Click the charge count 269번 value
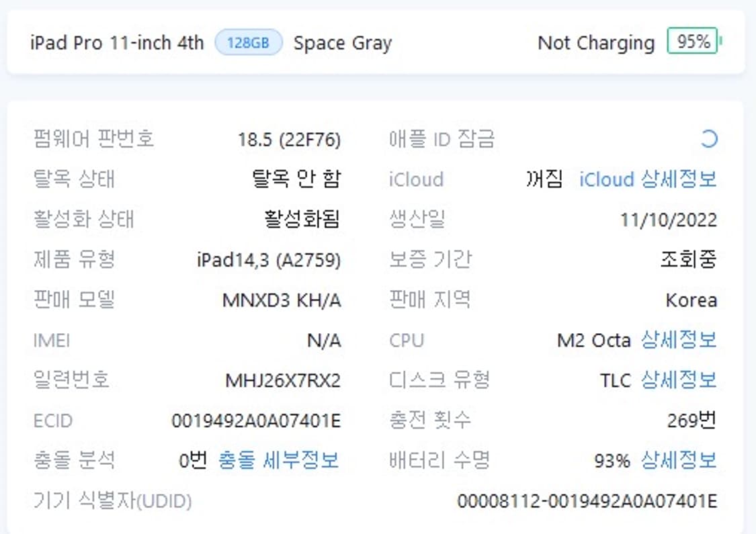 coord(691,421)
